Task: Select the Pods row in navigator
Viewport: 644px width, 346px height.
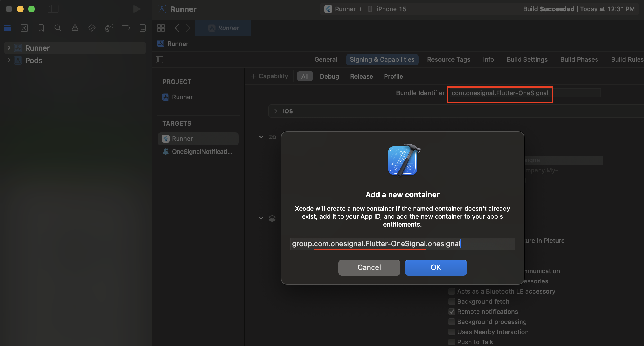Action: [x=75, y=60]
